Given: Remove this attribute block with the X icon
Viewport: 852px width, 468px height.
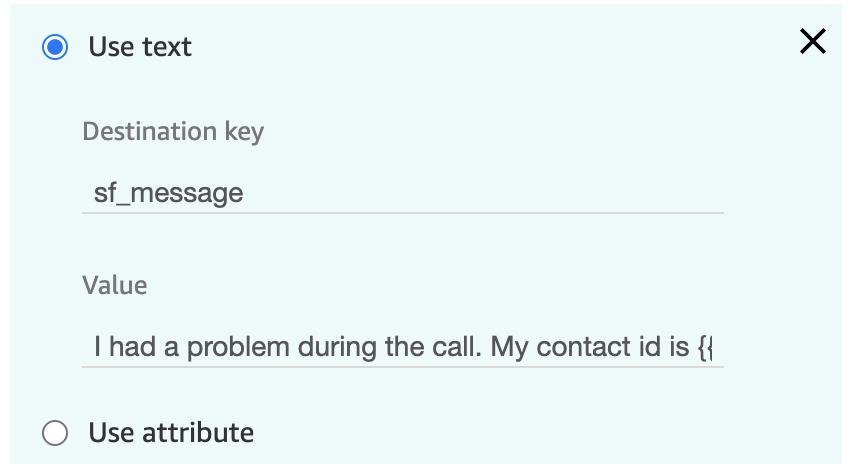Looking at the screenshot, I should tap(812, 42).
